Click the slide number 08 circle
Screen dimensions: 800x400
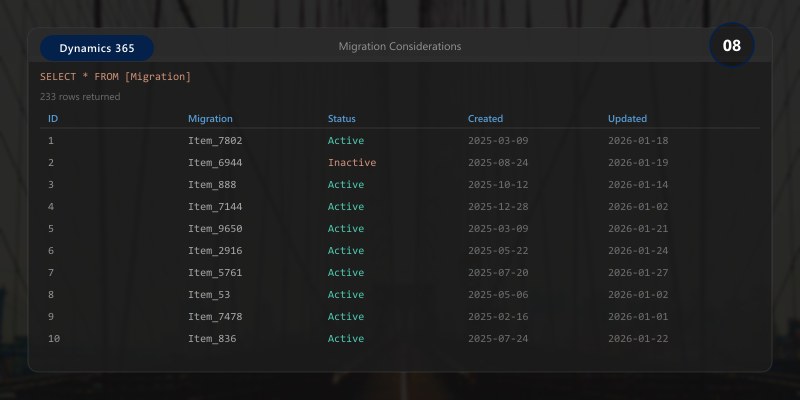pyautogui.click(x=732, y=45)
